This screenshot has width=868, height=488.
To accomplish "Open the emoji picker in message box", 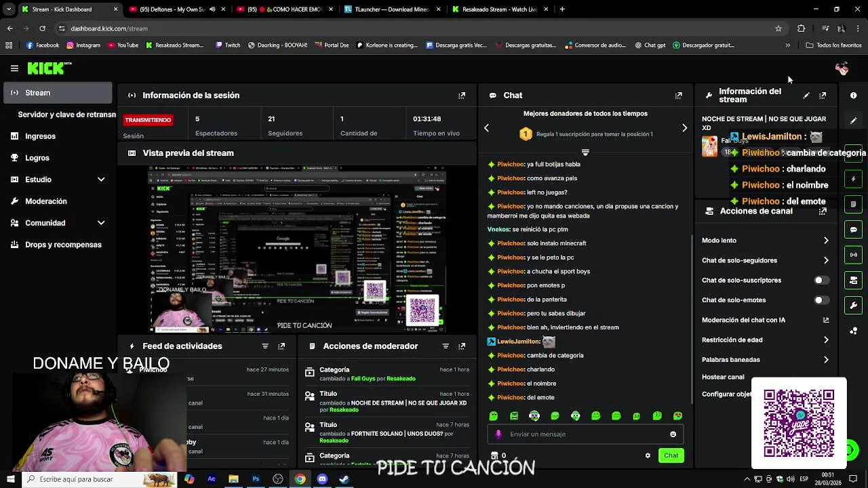I will coord(673,434).
